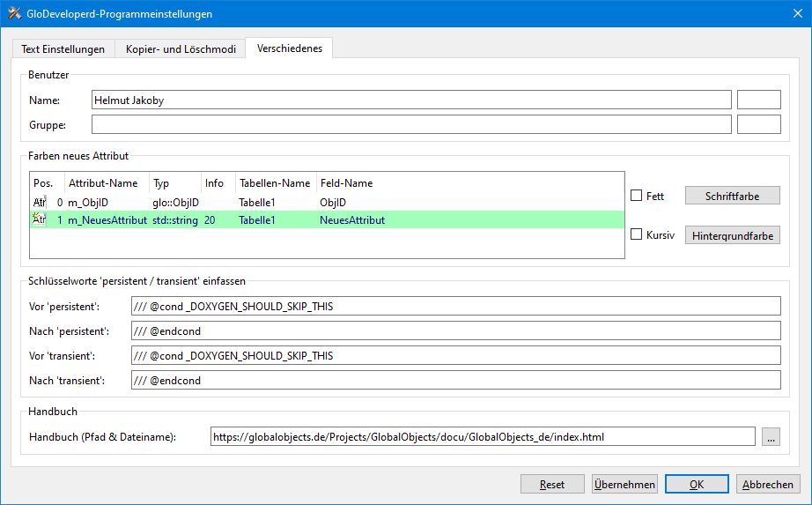Browse for Handbuch file with ellipsis button
Viewport: 812px width, 505px height.
771,437
